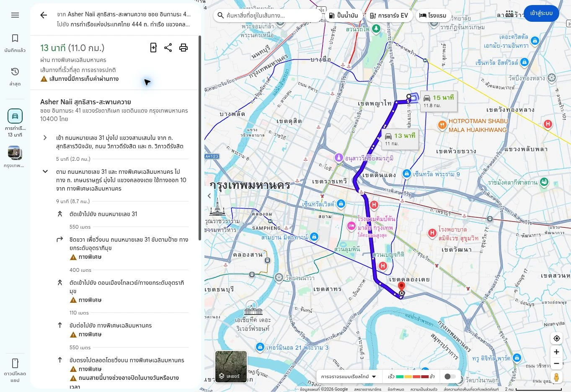
Task: Open saved places (บันทึกแล้ว)
Action: point(15,43)
